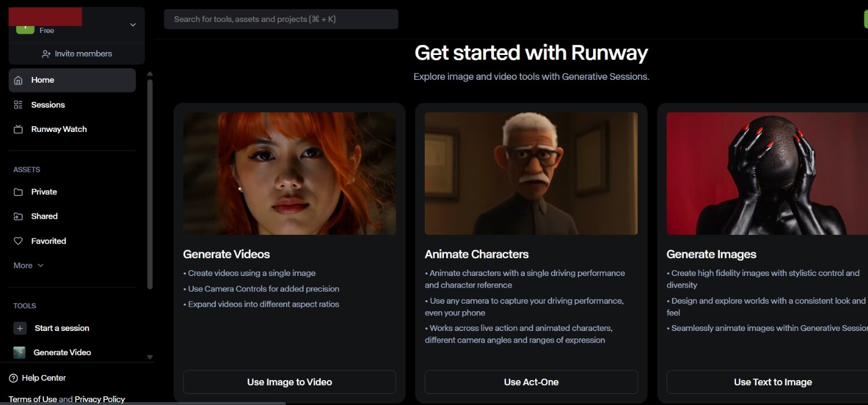Click the Private folder icon
The width and height of the screenshot is (868, 405).
tap(19, 192)
